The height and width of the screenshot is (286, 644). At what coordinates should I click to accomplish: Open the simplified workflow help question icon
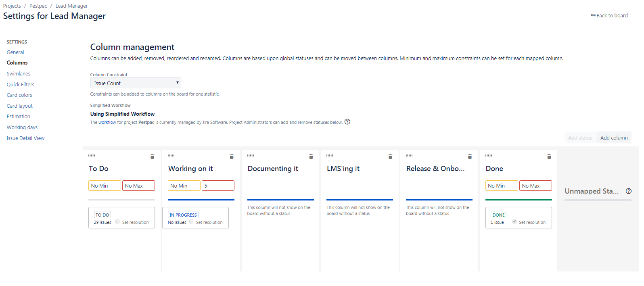coord(347,122)
